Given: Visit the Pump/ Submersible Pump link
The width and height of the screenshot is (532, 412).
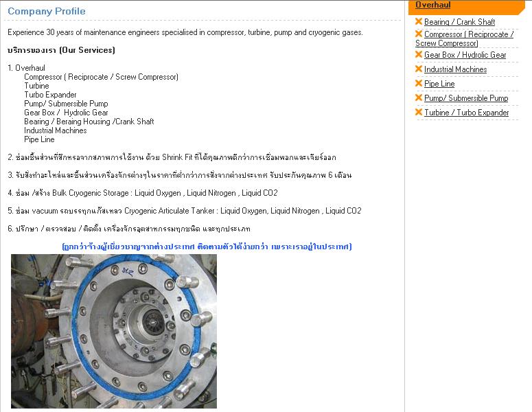Looking at the screenshot, I should pyautogui.click(x=466, y=98).
